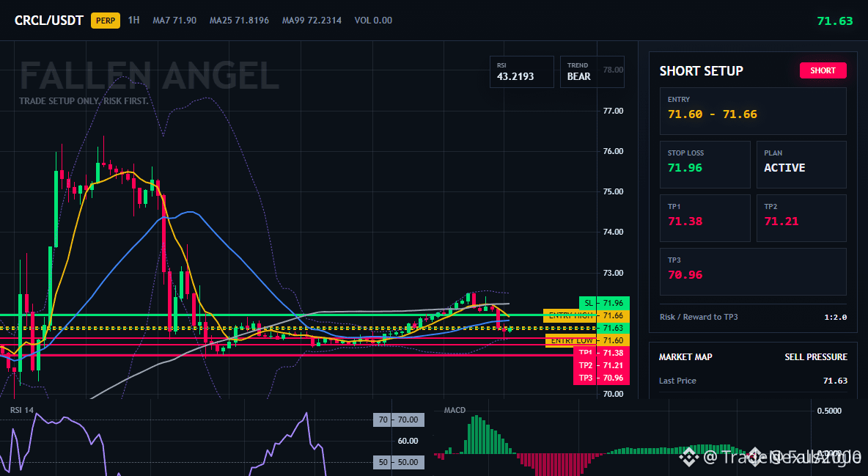The height and width of the screenshot is (476, 868).
Task: Click the MA7 71.90 indicator label
Action: (x=174, y=21)
